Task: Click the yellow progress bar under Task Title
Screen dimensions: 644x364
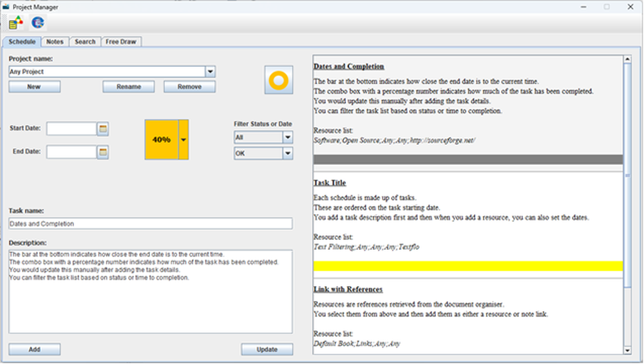Action: click(468, 266)
